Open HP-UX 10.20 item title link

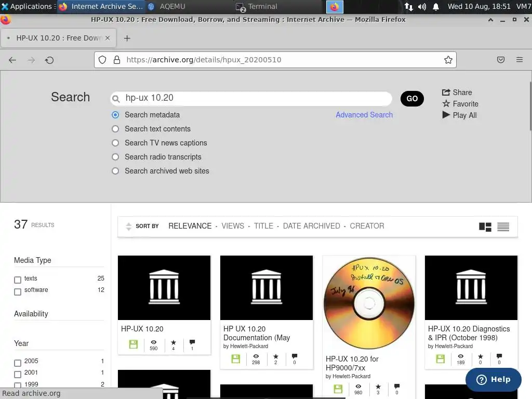tap(142, 329)
